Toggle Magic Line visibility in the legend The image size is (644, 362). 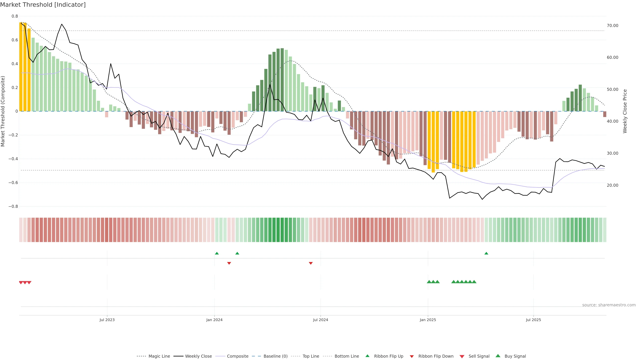click(159, 356)
